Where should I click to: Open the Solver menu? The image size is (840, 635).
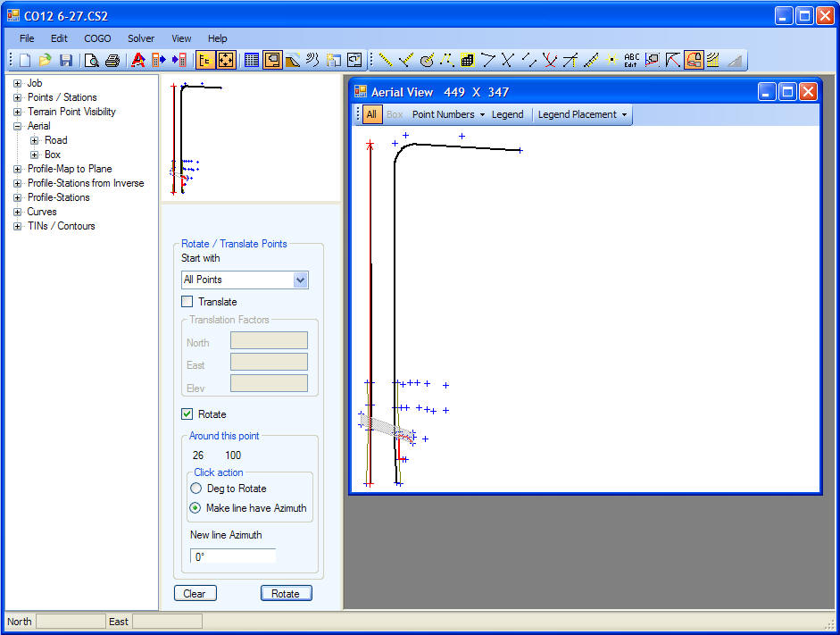click(141, 38)
